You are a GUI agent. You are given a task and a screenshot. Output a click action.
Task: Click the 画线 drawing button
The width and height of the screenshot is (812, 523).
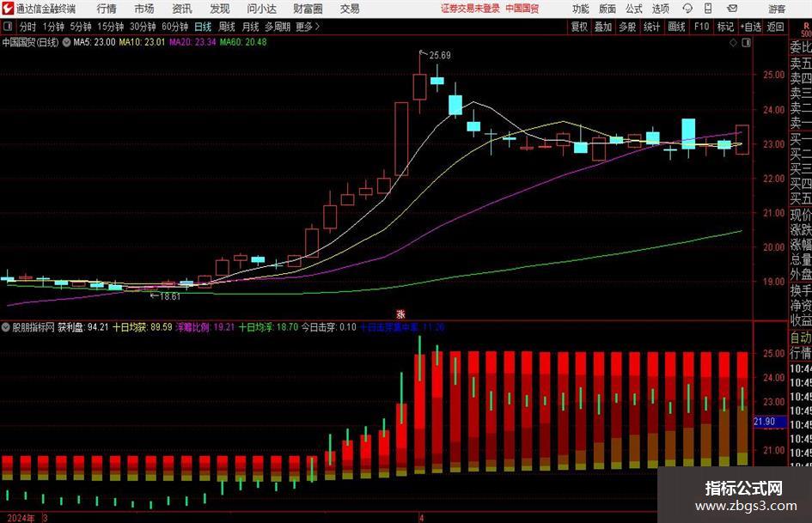(x=676, y=27)
